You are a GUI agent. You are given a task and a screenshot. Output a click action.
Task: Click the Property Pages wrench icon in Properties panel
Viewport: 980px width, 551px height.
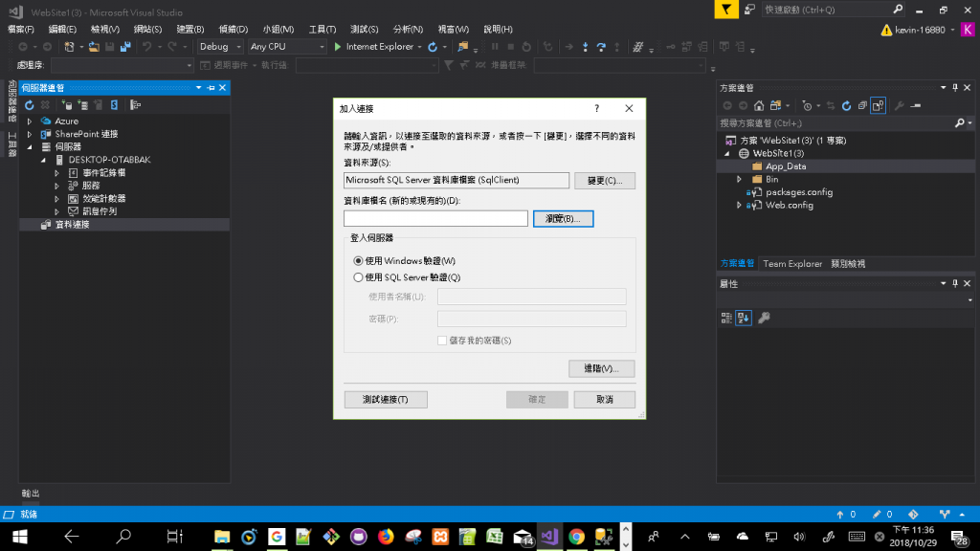click(764, 318)
